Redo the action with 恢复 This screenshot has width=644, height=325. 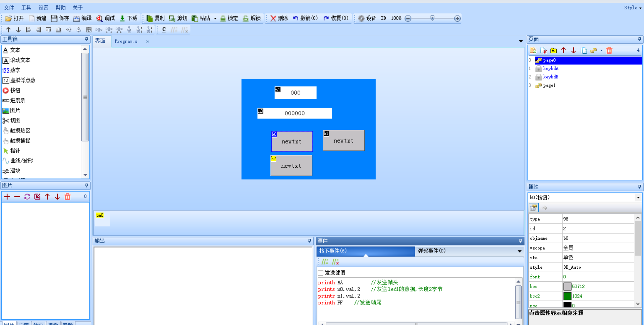(336, 18)
